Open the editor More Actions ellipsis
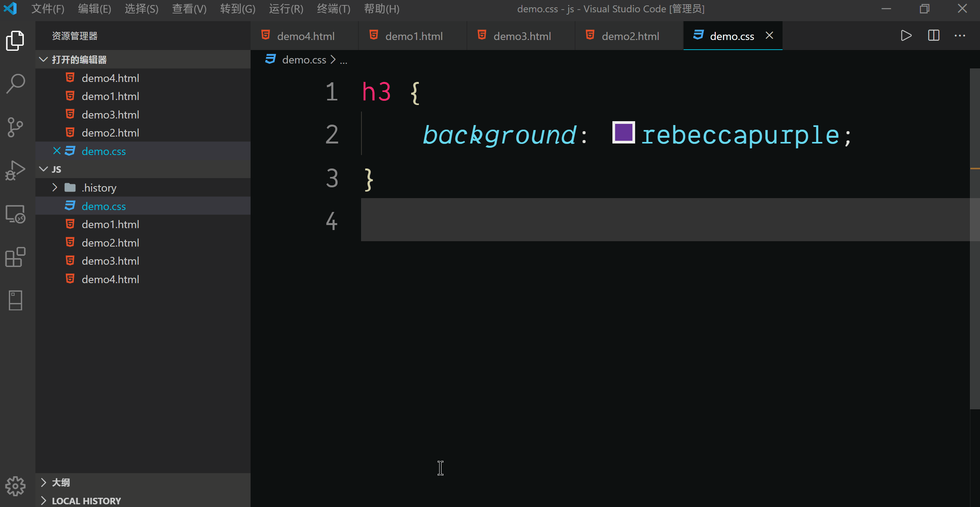 coord(960,36)
